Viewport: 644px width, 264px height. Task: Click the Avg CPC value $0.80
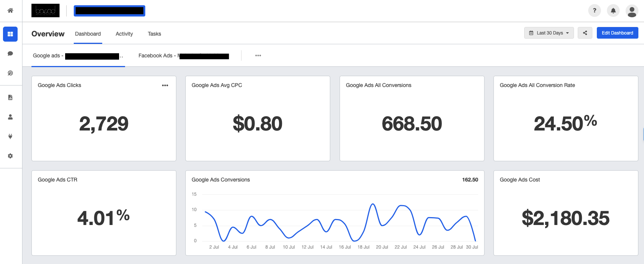coord(258,124)
